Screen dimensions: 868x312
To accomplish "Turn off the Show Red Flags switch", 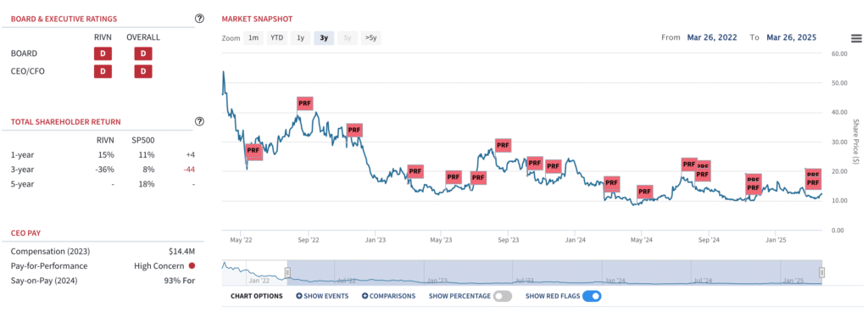I will pos(592,296).
